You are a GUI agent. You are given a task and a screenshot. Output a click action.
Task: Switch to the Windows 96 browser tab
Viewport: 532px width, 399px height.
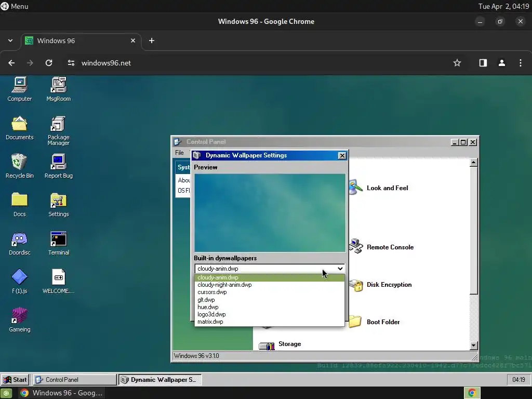[x=82, y=41]
